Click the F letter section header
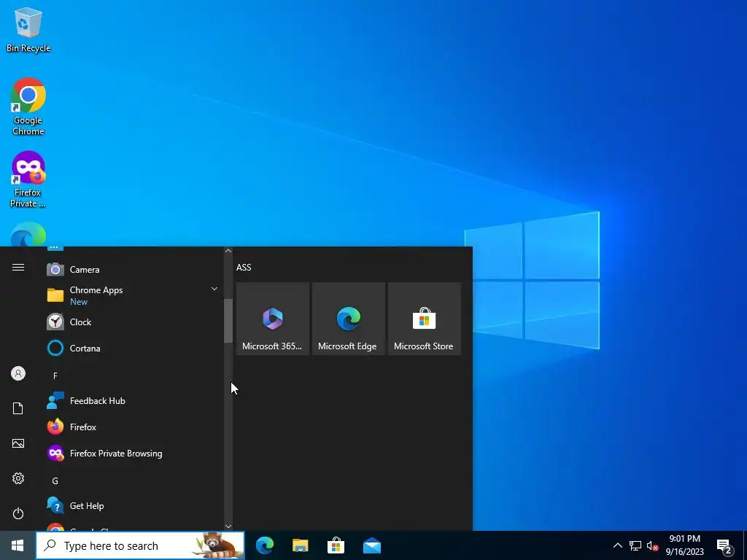The height and width of the screenshot is (560, 747). [55, 376]
